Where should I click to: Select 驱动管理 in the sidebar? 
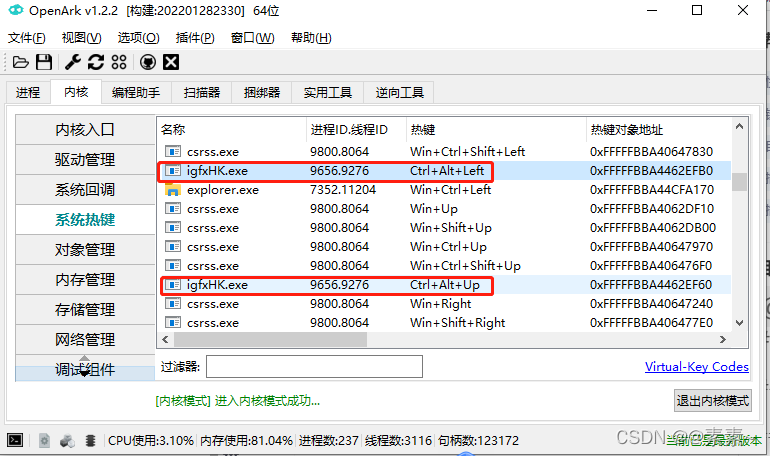point(85,160)
